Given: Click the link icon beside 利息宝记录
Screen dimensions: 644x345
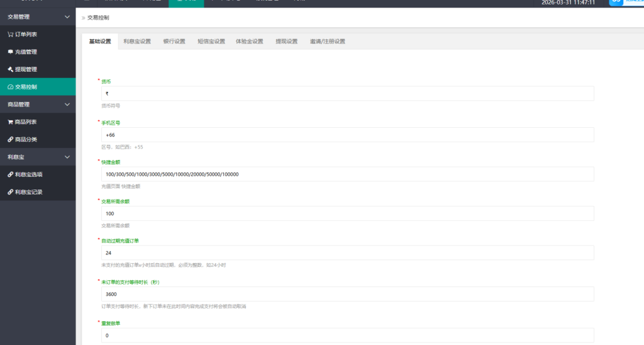Looking at the screenshot, I should click(x=10, y=192).
